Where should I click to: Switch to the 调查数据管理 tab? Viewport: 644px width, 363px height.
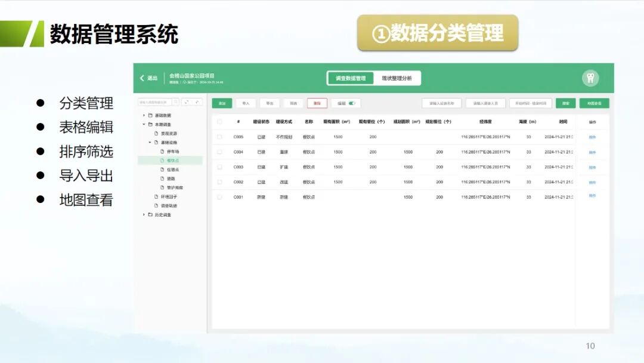[351, 78]
